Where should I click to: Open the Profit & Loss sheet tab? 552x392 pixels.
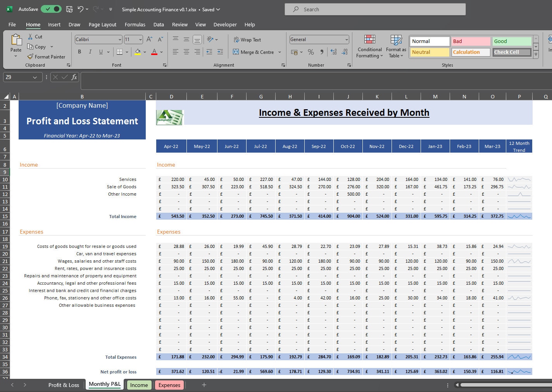63,385
